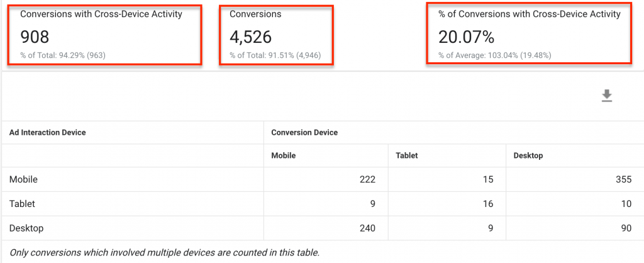
Task: Click the Mobile conversion device subheader
Action: 284,155
